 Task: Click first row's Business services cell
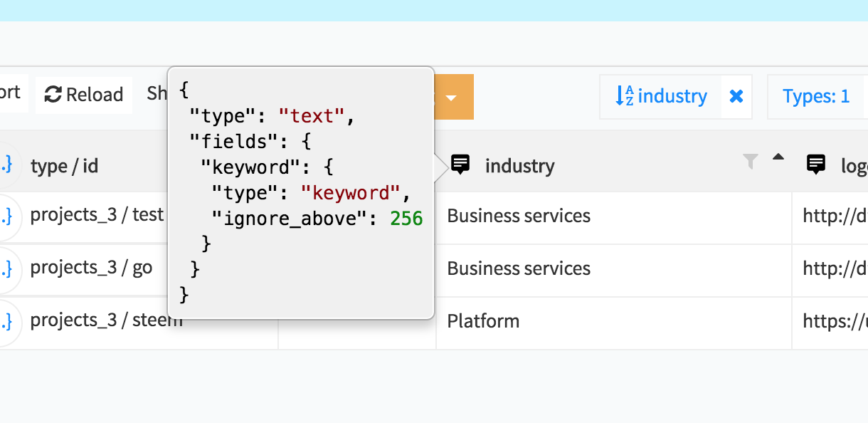614,216
